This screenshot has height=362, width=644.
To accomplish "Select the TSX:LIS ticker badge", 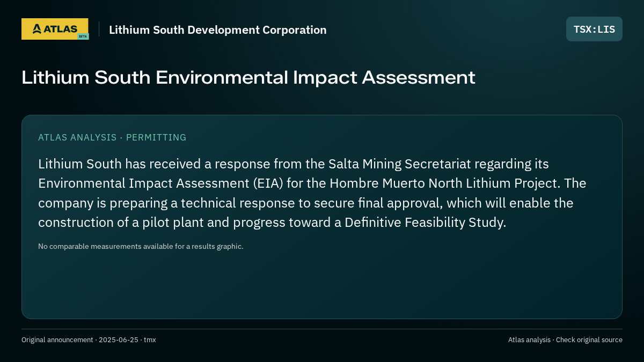I will [594, 29].
